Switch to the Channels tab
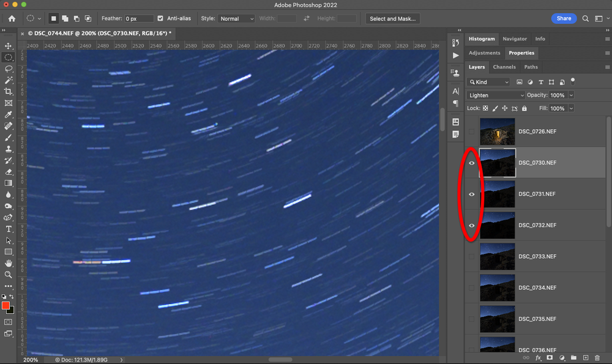The height and width of the screenshot is (364, 612). click(504, 67)
